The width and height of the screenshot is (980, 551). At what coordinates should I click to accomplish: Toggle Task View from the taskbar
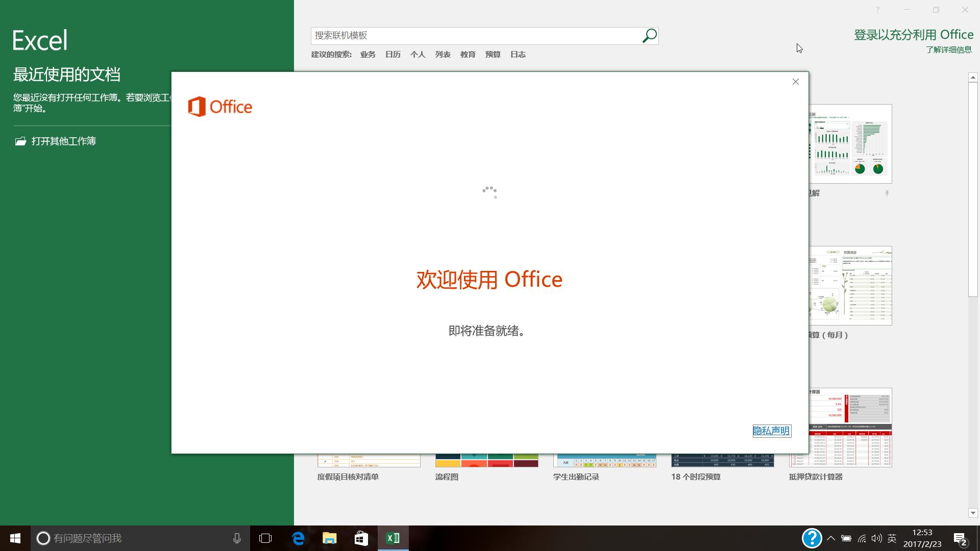[265, 538]
